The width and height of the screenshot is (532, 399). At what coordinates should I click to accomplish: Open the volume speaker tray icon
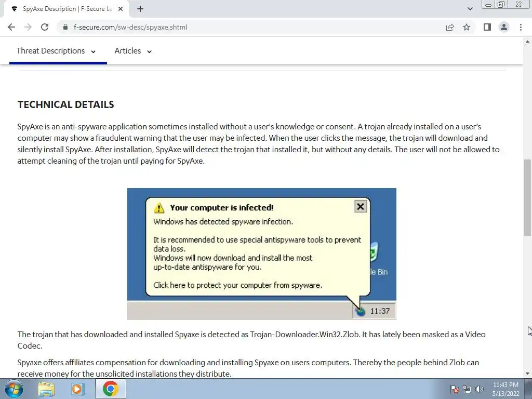[480, 389]
